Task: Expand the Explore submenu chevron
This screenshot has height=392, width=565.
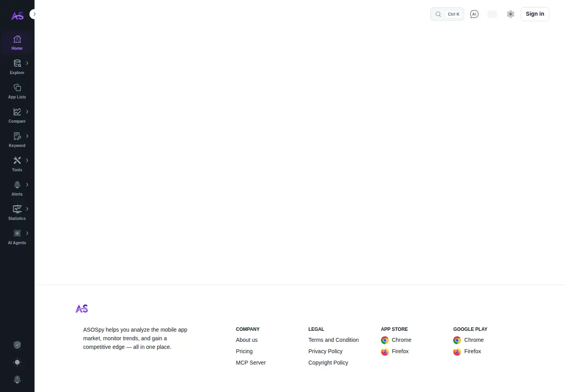Action: point(27,63)
